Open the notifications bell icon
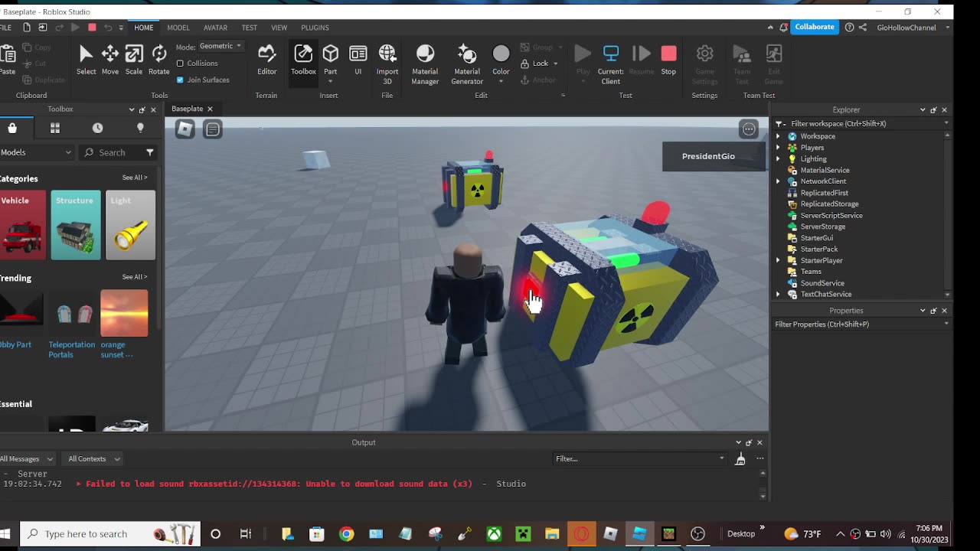The width and height of the screenshot is (980, 551). coord(783,28)
